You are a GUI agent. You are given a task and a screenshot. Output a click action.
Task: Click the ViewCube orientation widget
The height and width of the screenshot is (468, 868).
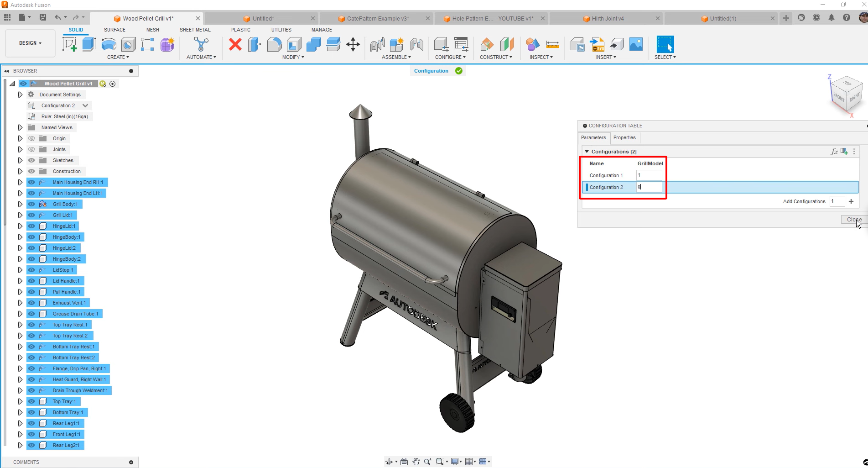click(x=847, y=95)
